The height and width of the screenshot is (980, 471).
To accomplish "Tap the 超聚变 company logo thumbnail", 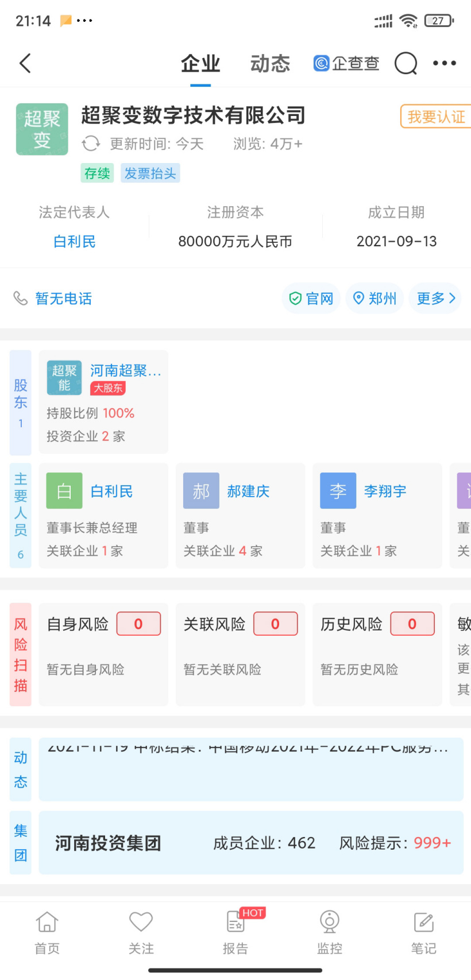I will tap(42, 129).
